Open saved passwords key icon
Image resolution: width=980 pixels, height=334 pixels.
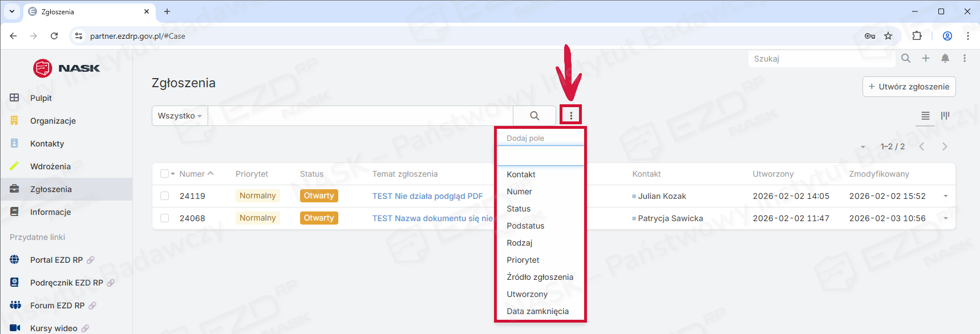pyautogui.click(x=870, y=36)
